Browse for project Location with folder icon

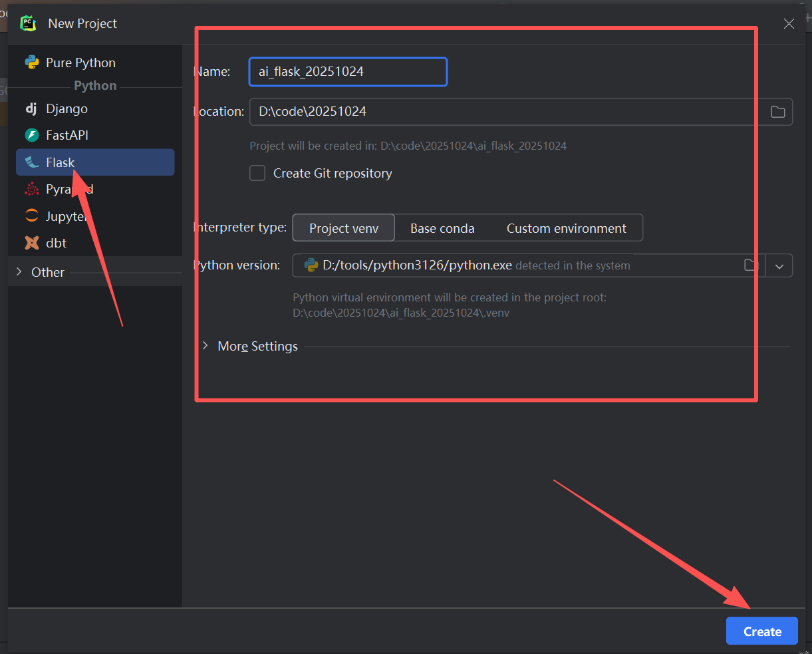tap(777, 112)
